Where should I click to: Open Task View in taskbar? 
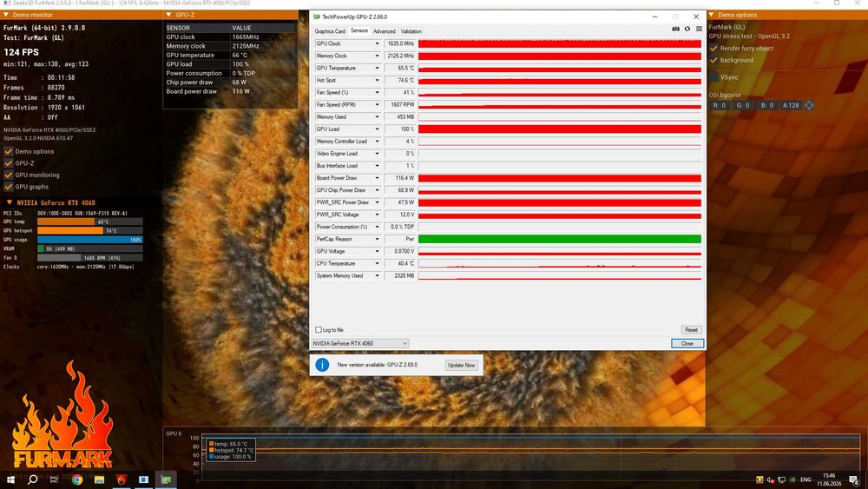54,479
